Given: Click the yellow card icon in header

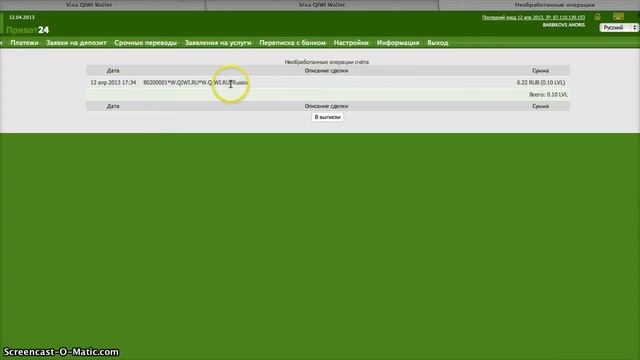Looking at the screenshot, I should 618,17.
